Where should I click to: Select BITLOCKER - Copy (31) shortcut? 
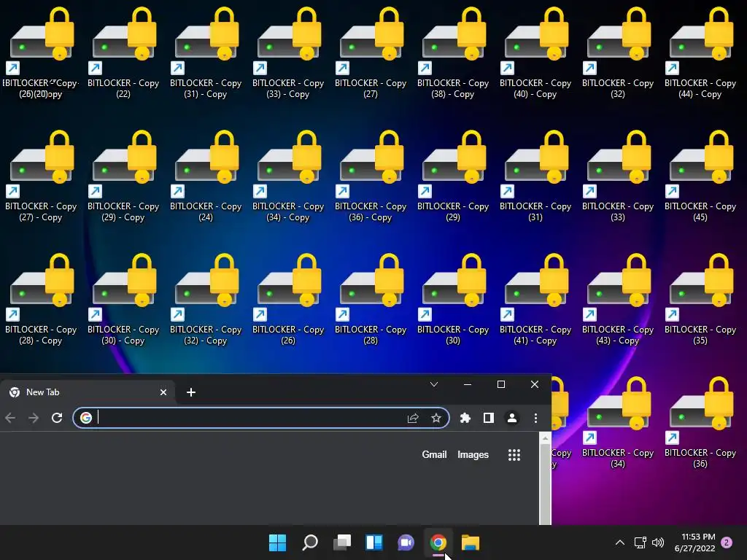[x=535, y=176]
